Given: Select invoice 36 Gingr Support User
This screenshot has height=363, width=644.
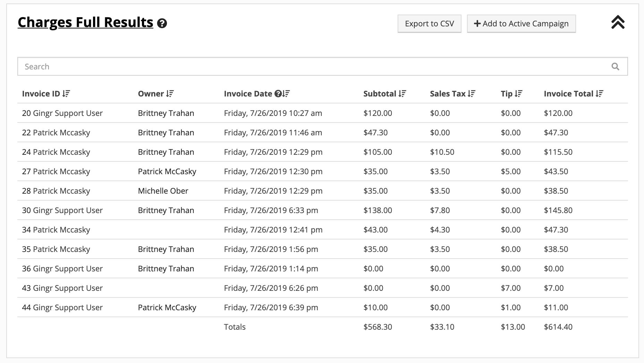Looking at the screenshot, I should pos(62,269).
